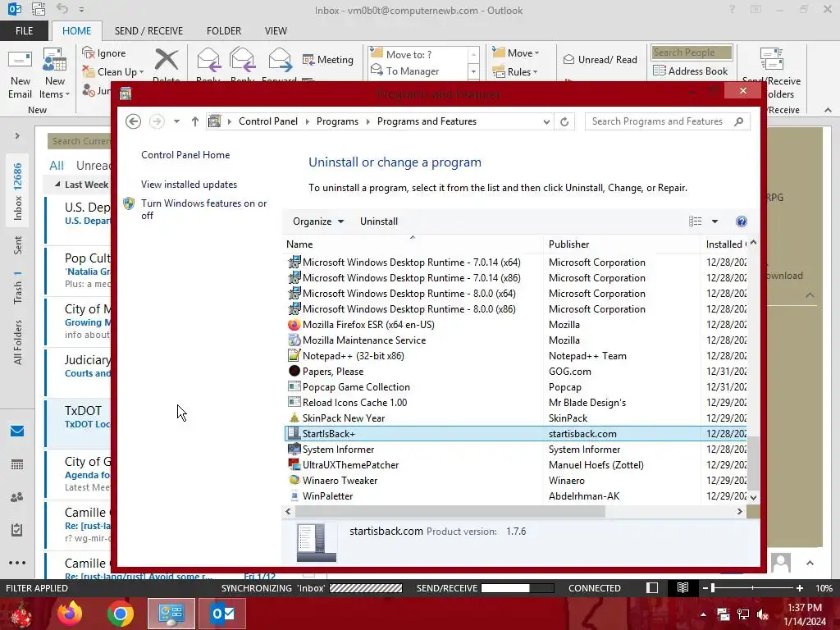
Task: Go back in Programs and Features
Action: [x=134, y=121]
